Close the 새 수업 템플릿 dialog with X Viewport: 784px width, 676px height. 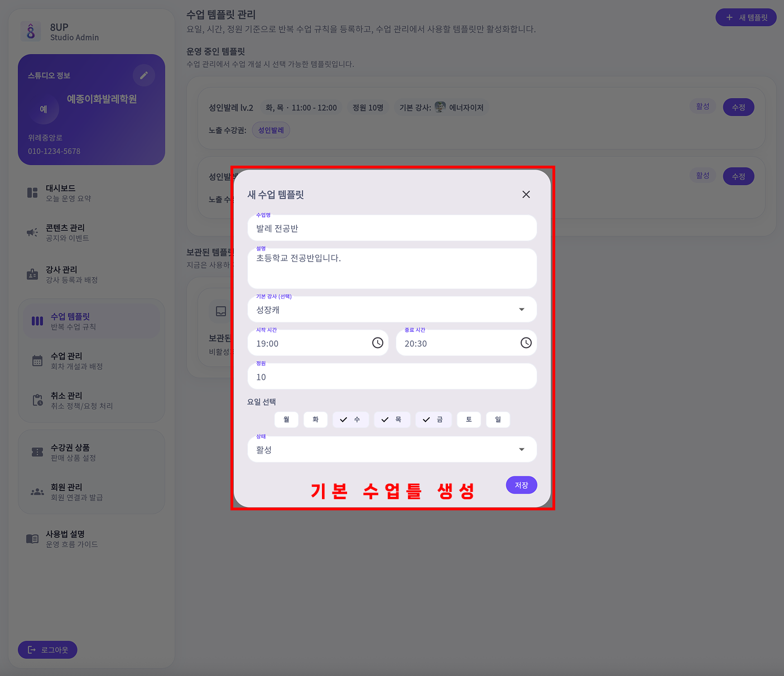(526, 194)
